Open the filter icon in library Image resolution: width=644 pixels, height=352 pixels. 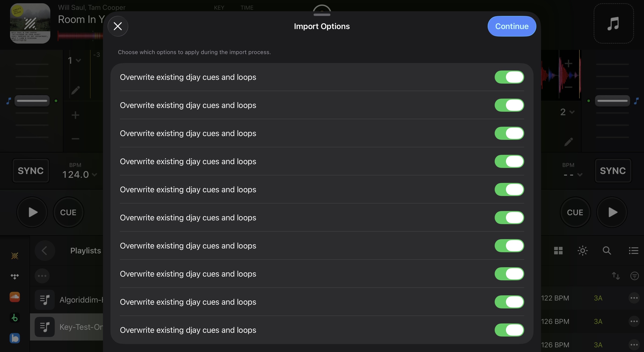pos(634,276)
